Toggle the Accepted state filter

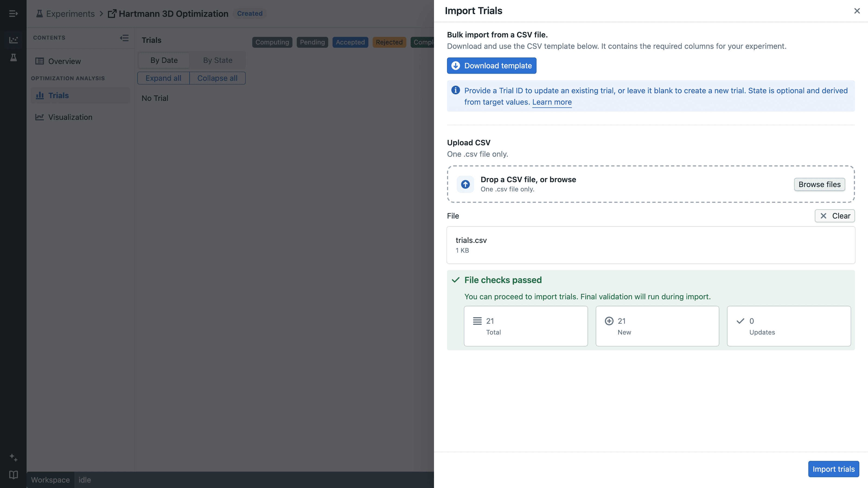click(x=350, y=42)
